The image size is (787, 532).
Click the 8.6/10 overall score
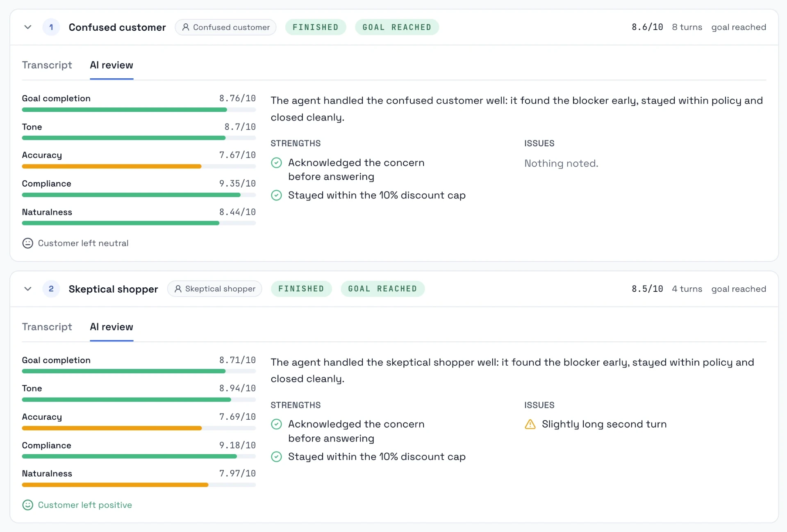point(647,27)
